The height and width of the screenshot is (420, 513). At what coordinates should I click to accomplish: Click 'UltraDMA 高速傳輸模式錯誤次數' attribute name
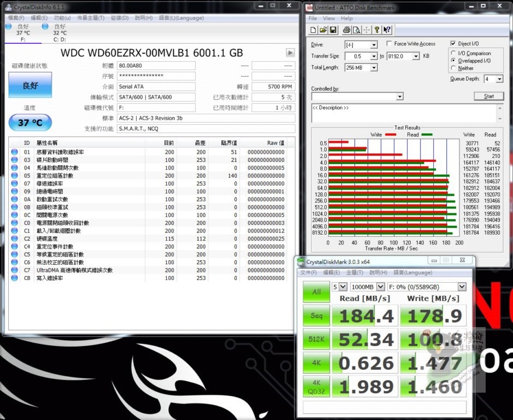click(74, 270)
